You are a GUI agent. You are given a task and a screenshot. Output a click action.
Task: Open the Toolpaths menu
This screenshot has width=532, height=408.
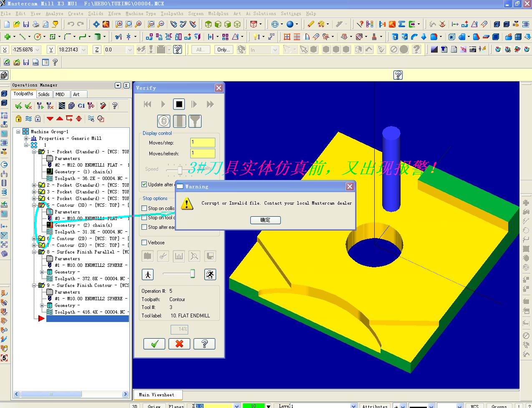click(172, 13)
